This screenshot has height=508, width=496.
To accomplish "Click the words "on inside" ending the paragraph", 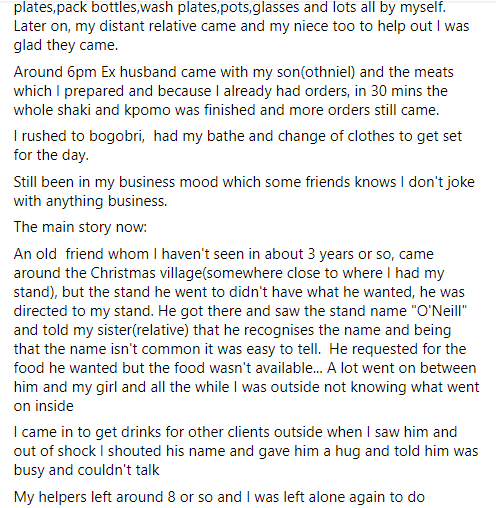I will pyautogui.click(x=44, y=406).
